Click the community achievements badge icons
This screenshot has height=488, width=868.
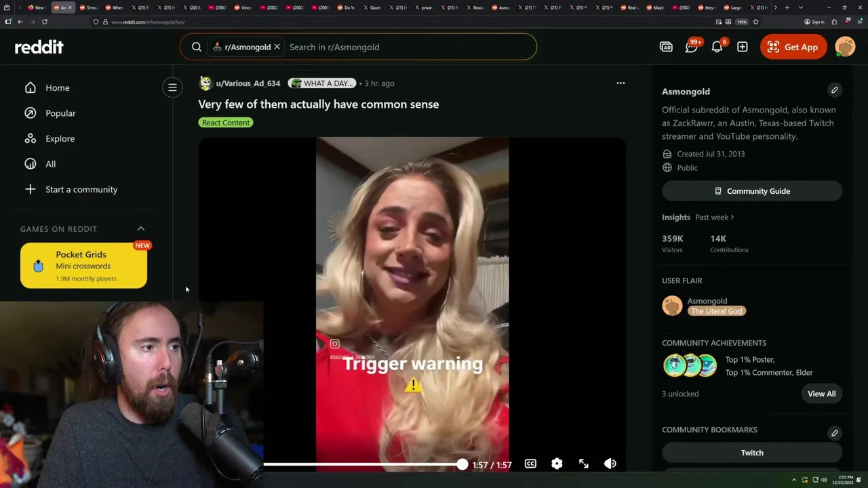point(690,365)
